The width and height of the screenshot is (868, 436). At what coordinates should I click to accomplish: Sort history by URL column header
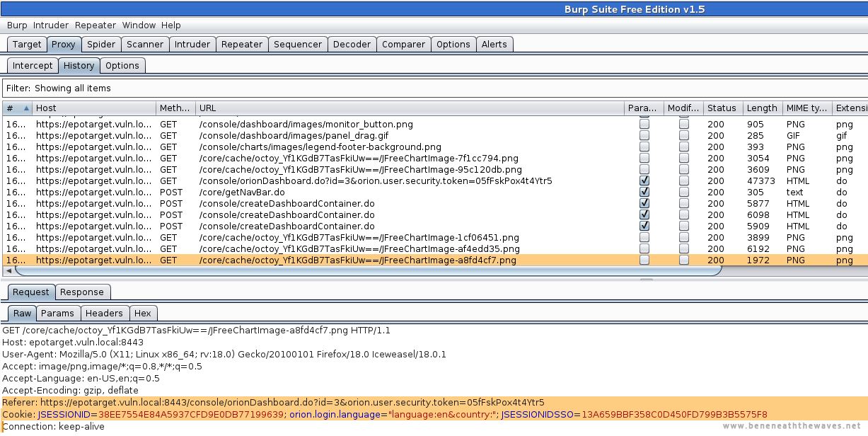click(410, 108)
